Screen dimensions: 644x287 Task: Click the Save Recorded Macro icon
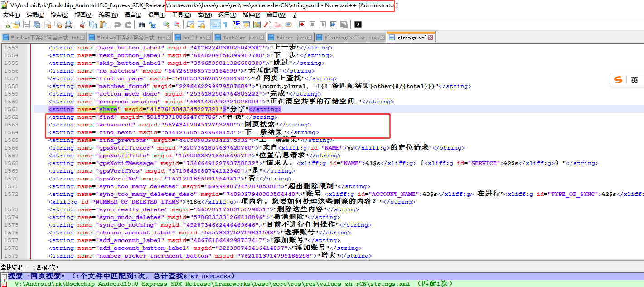tap(344, 24)
